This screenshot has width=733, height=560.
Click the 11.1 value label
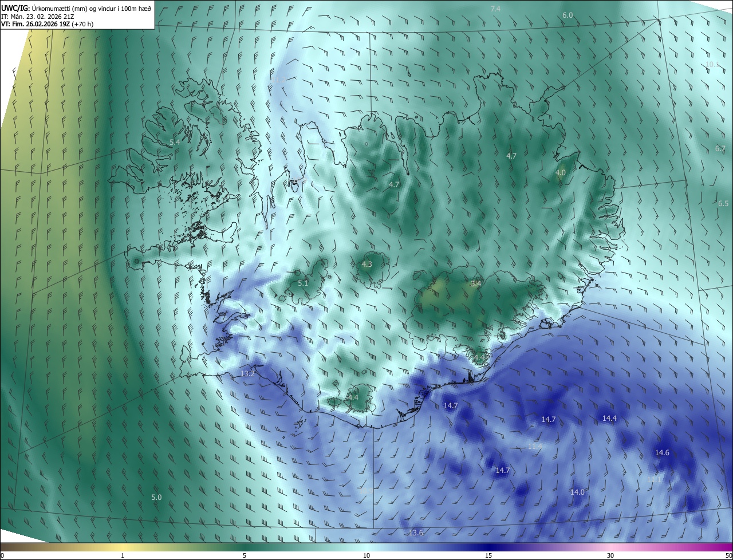tap(655, 480)
